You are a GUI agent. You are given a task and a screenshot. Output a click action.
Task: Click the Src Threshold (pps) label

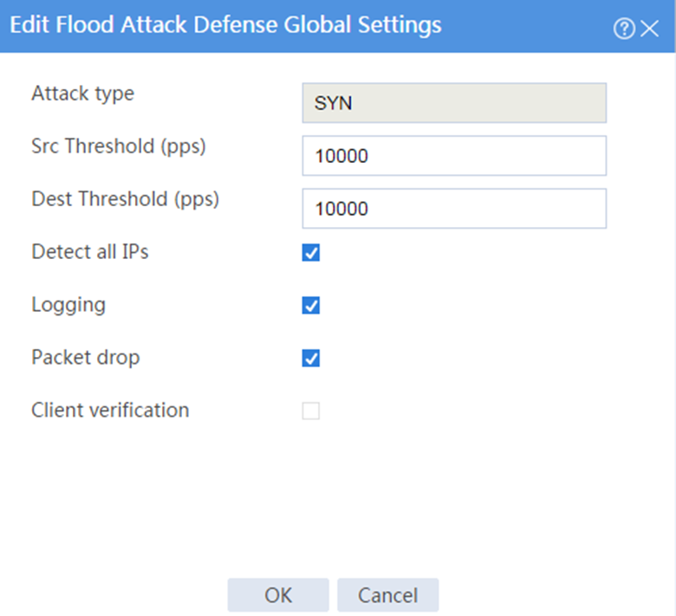tap(119, 146)
